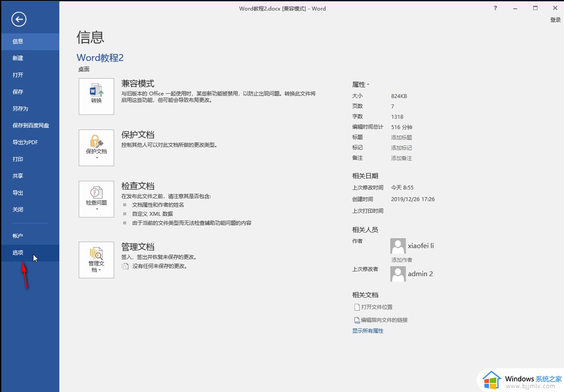
Task: Select the Print (打印) menu item
Action: click(30, 159)
